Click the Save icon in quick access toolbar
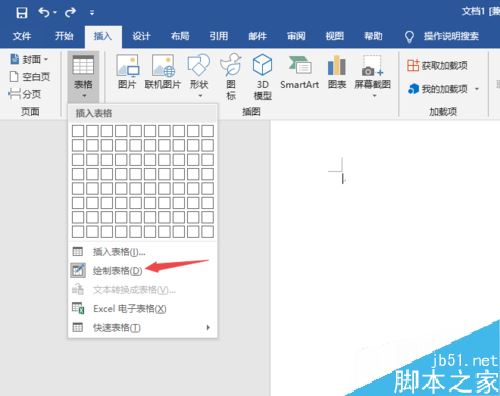 click(x=22, y=13)
